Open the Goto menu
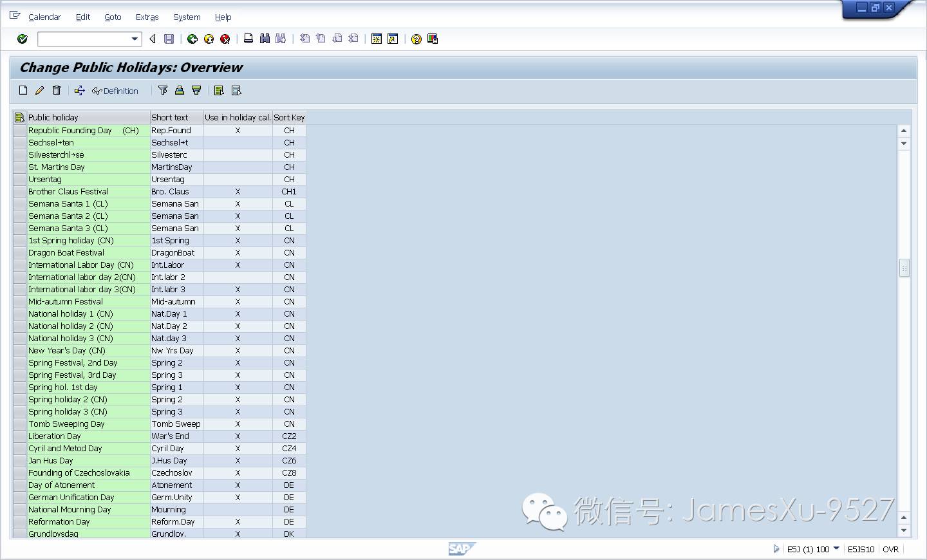Image resolution: width=927 pixels, height=560 pixels. click(x=113, y=17)
